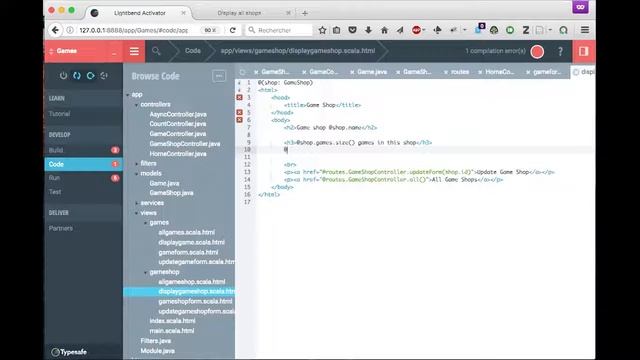
Task: Go to the browser home page icon
Action: click(384, 30)
